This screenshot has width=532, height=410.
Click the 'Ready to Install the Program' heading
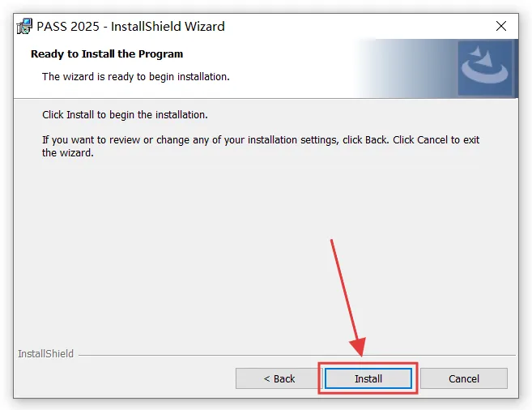coord(107,54)
